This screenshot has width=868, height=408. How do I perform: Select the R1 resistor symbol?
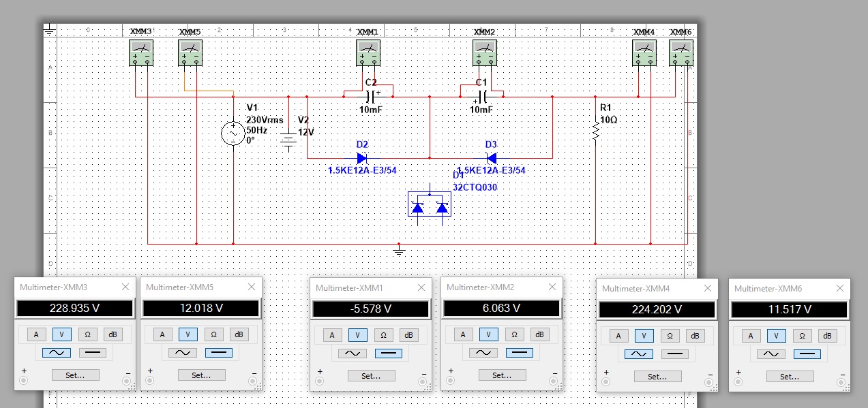coord(596,131)
